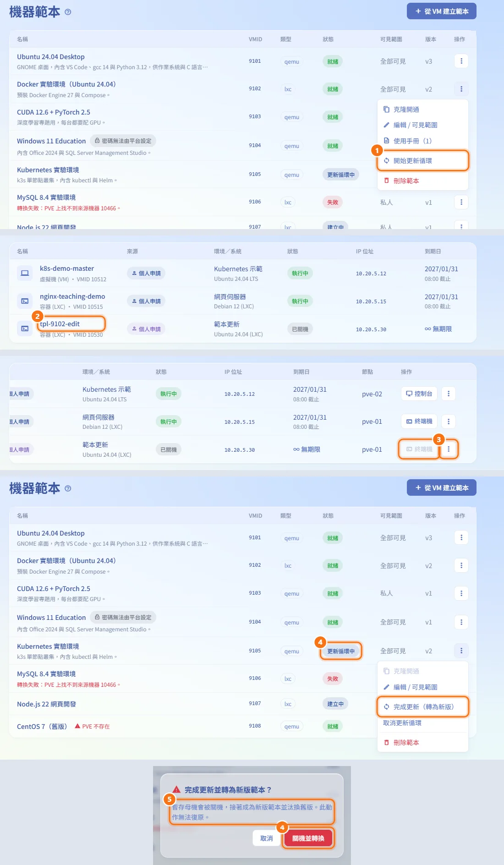Click the PVE 不存在 warning on CentOS 7 row
Image resolution: width=504 pixels, height=865 pixels.
click(x=92, y=727)
